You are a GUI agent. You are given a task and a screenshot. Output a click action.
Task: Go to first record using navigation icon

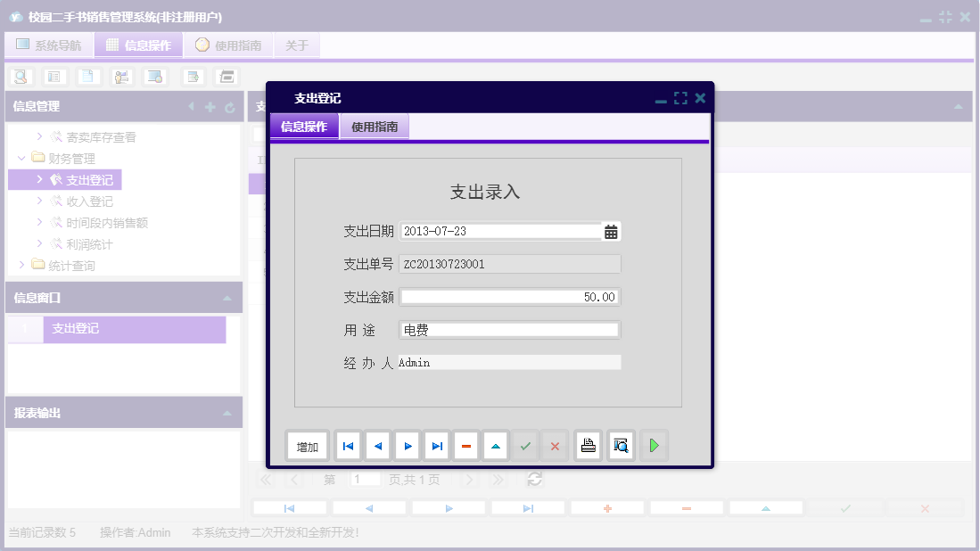[x=348, y=445]
